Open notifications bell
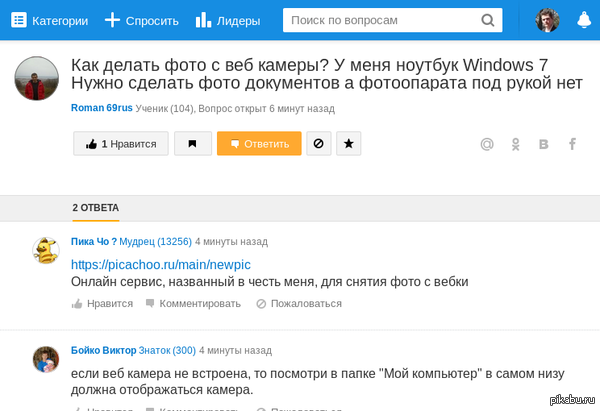The width and height of the screenshot is (600, 411). pos(584,20)
